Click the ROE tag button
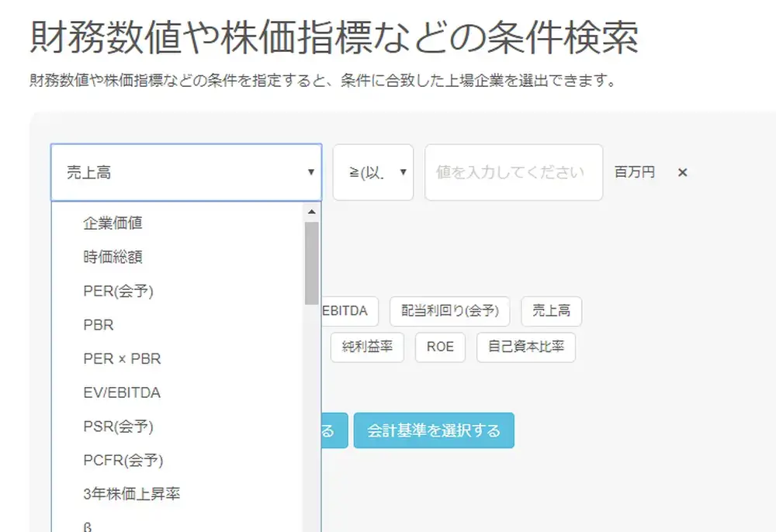The height and width of the screenshot is (532, 776). [x=440, y=347]
